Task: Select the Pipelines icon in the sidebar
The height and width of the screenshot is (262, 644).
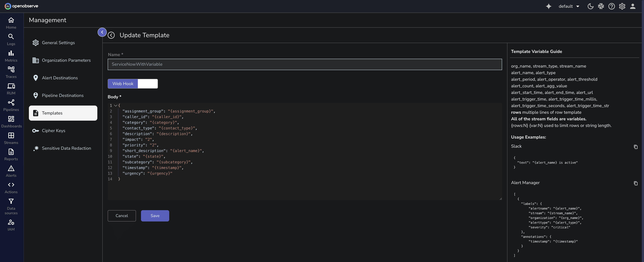Action: tap(11, 105)
